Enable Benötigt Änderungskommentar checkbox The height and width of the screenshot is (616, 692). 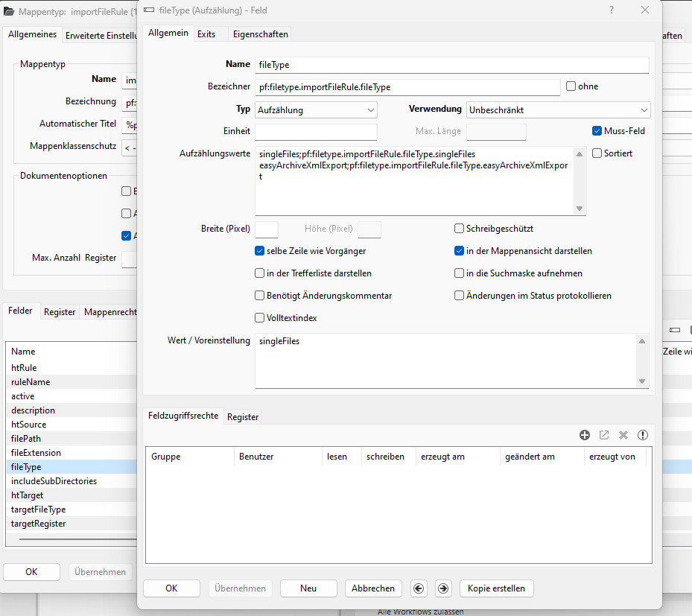click(x=259, y=296)
